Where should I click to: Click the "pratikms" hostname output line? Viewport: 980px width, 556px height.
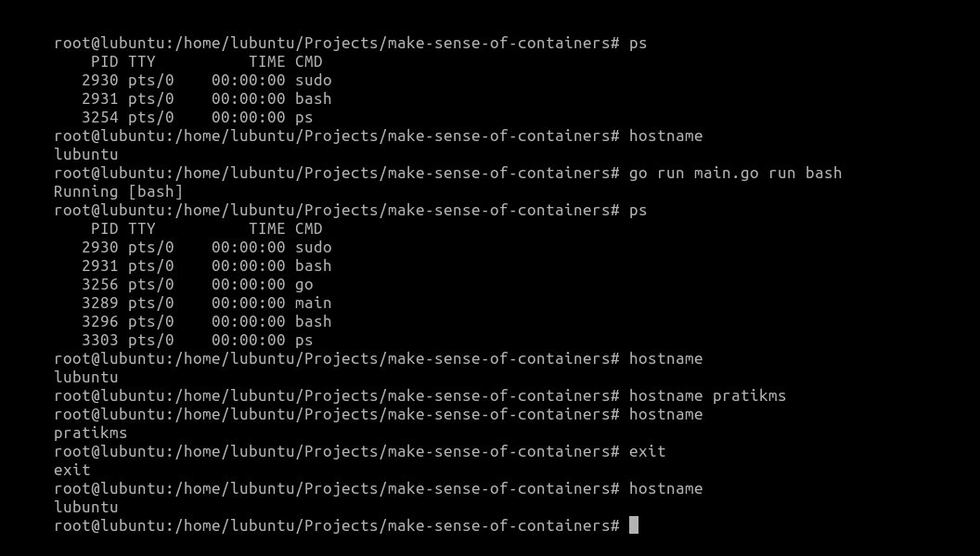[91, 433]
